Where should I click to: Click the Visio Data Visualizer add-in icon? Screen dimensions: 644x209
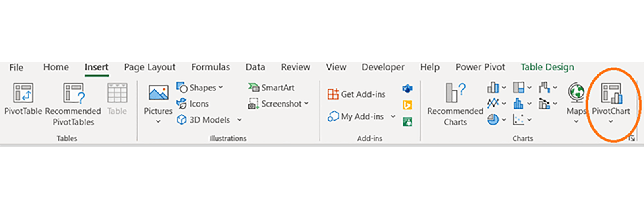[407, 88]
